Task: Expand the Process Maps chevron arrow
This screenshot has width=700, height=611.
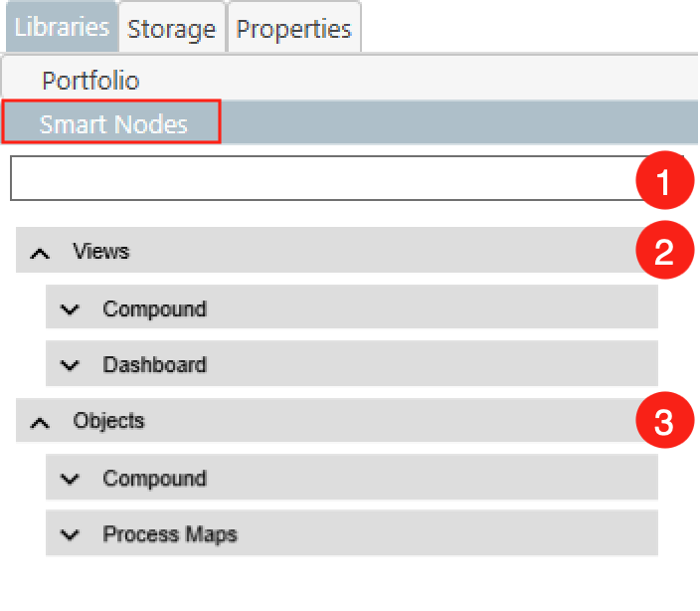Action: pos(70,535)
